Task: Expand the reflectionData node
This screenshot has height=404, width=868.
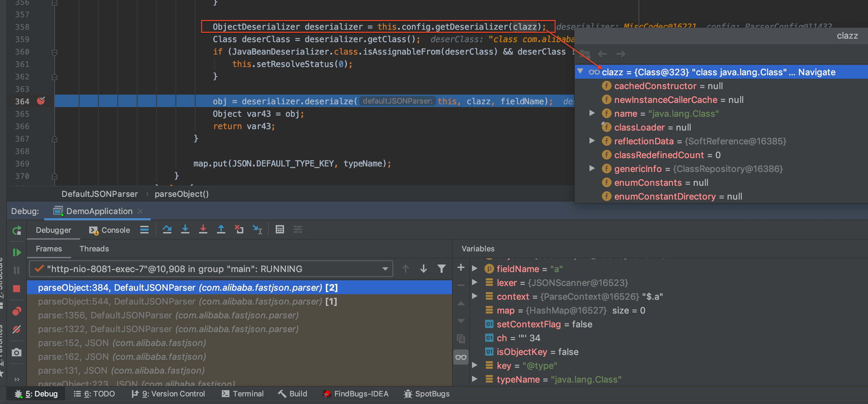Action: click(x=592, y=141)
